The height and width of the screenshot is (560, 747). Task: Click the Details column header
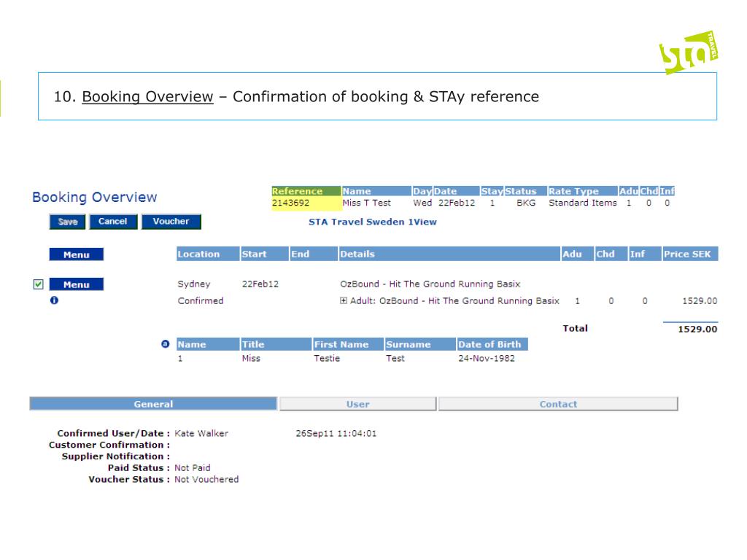tap(449, 254)
